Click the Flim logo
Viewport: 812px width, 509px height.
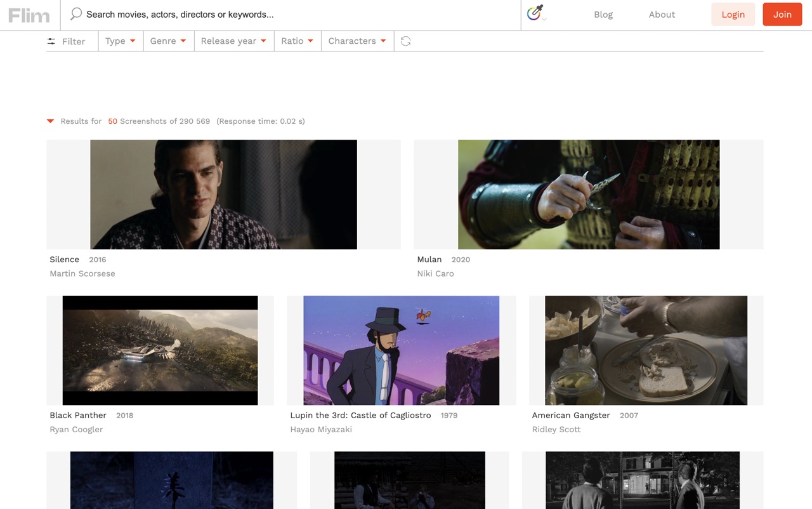[29, 15]
